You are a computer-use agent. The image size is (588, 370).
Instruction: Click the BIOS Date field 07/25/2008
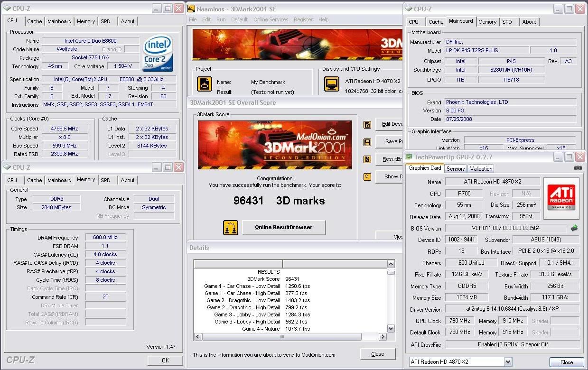[x=511, y=119]
